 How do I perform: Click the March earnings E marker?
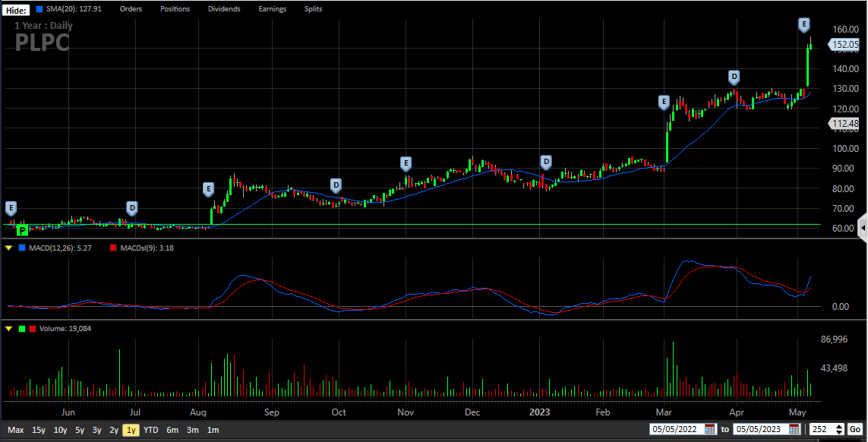click(664, 102)
